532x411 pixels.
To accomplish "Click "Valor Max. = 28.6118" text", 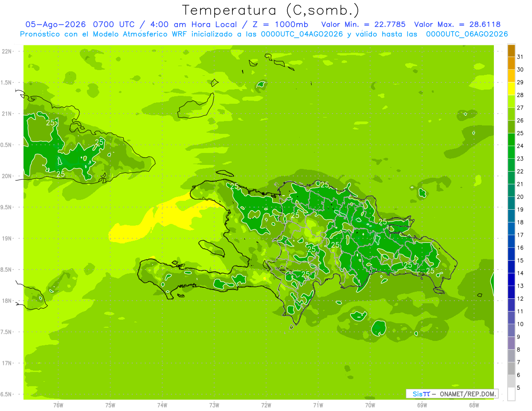I will pyautogui.click(x=457, y=24).
